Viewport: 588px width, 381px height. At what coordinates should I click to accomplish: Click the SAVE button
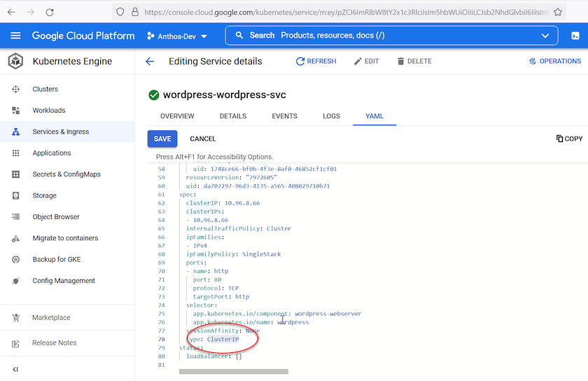162,139
